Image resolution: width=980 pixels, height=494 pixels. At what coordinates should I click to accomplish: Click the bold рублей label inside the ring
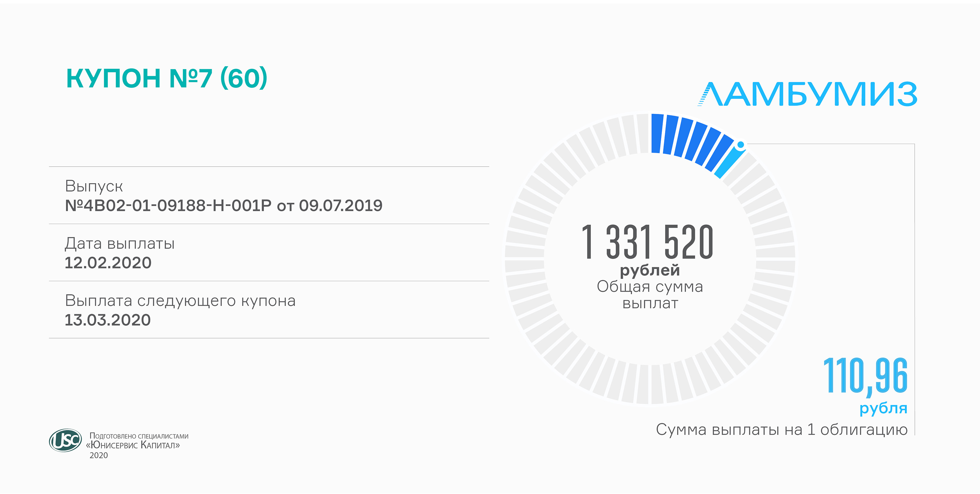pos(650,270)
